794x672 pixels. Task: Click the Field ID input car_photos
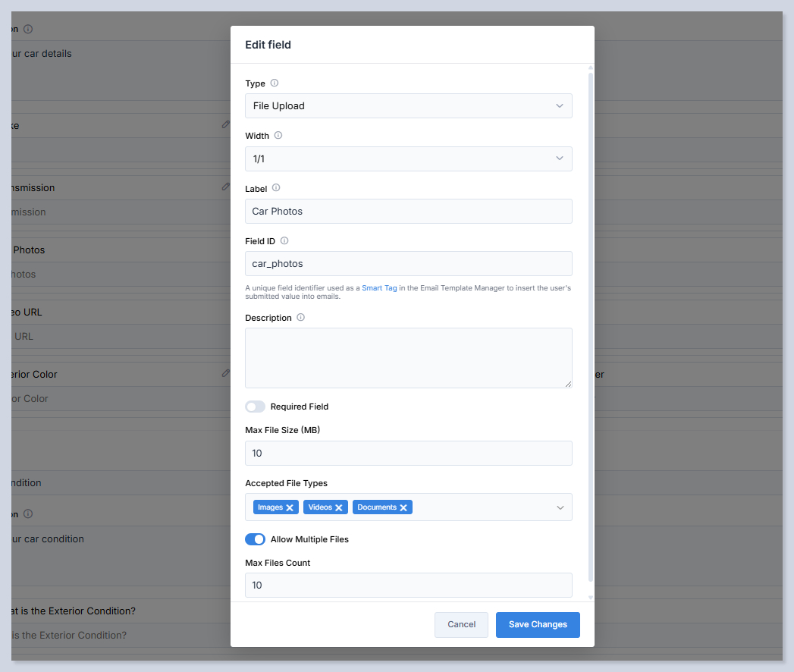408,264
